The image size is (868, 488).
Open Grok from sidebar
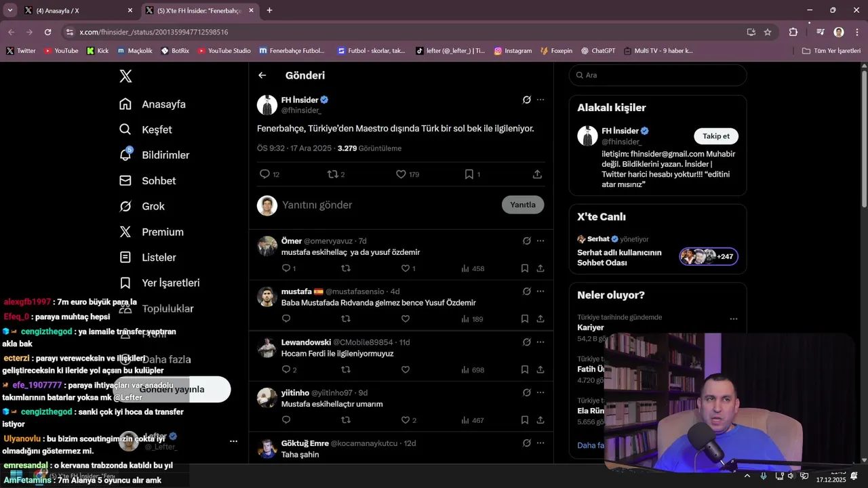(142, 206)
